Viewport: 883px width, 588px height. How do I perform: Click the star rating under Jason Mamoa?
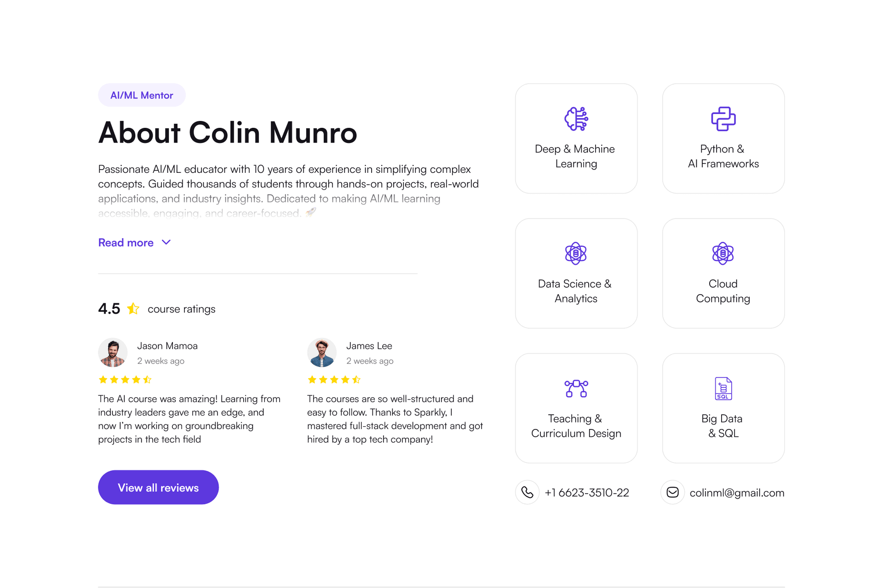click(x=125, y=380)
